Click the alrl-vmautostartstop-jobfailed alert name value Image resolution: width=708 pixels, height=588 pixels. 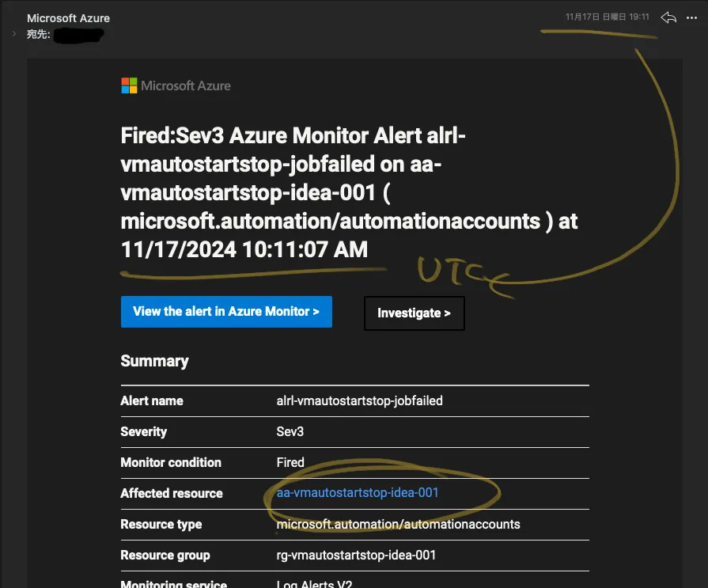coord(359,400)
